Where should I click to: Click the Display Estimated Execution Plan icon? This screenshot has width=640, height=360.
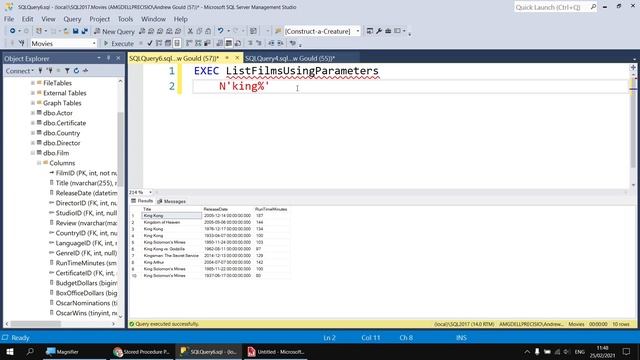(x=159, y=43)
